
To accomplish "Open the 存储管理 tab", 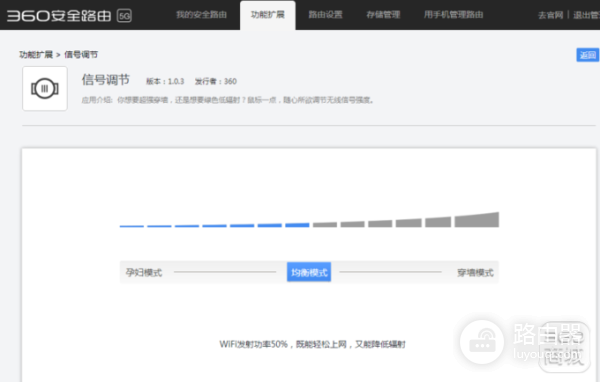I will click(383, 15).
